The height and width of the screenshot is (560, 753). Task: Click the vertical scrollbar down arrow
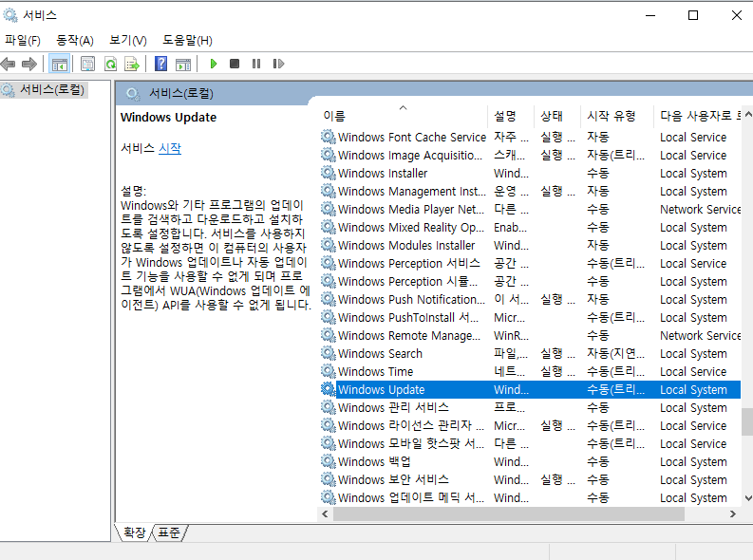click(747, 498)
